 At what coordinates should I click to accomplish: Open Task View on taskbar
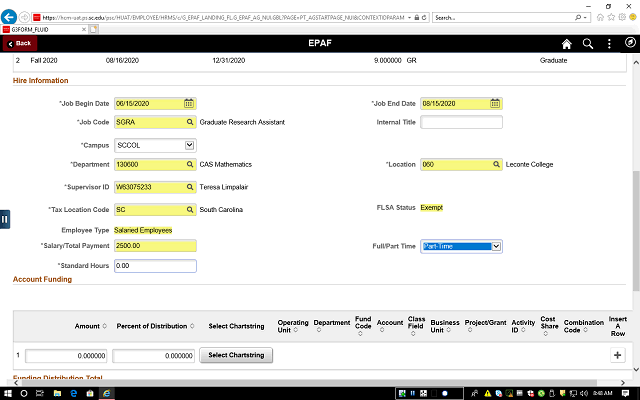[x=40, y=393]
